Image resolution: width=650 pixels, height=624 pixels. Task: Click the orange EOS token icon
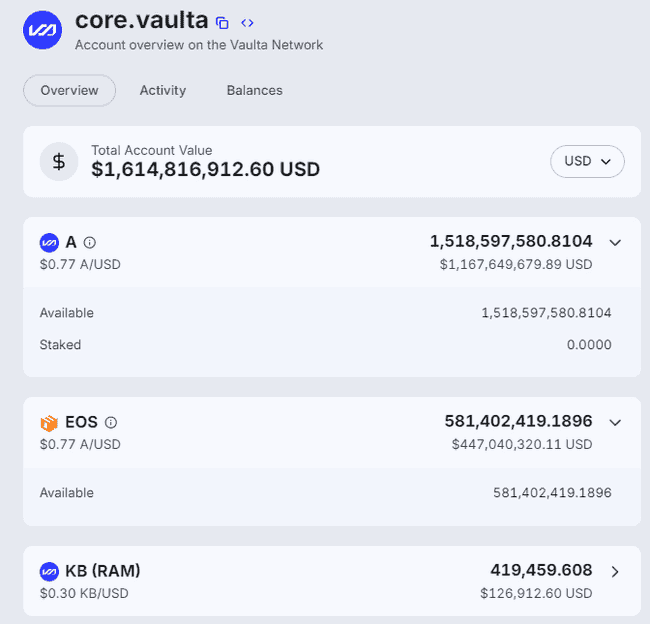coord(49,422)
